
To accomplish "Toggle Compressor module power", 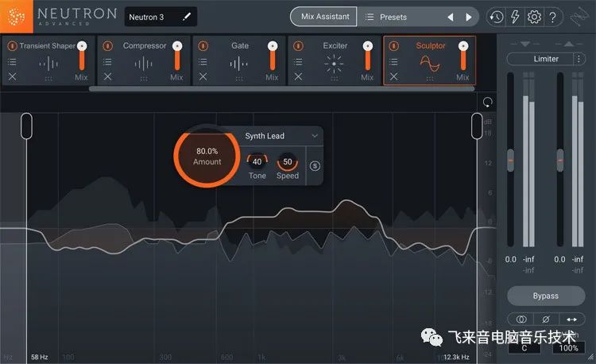I will 107,45.
